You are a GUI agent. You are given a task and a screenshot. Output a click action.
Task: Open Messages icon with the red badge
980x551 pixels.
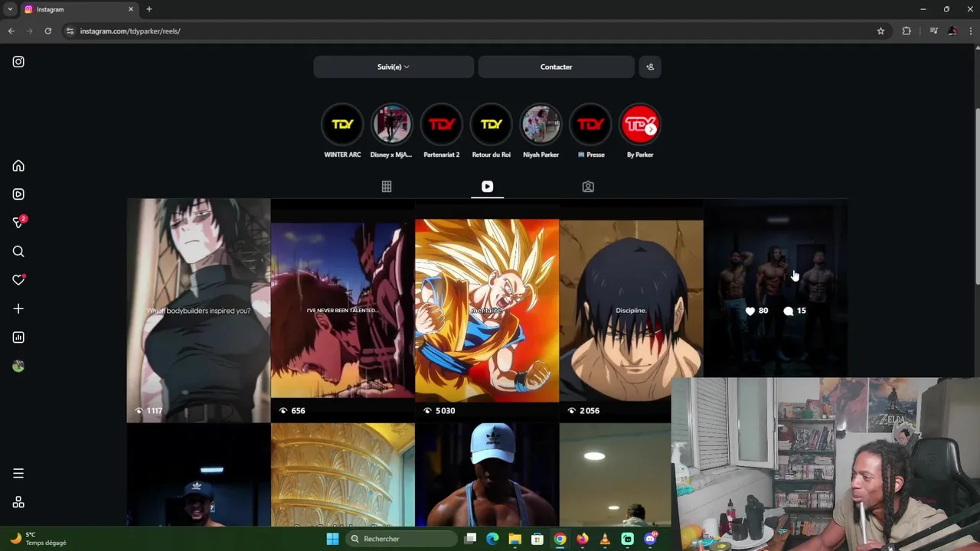coord(18,223)
